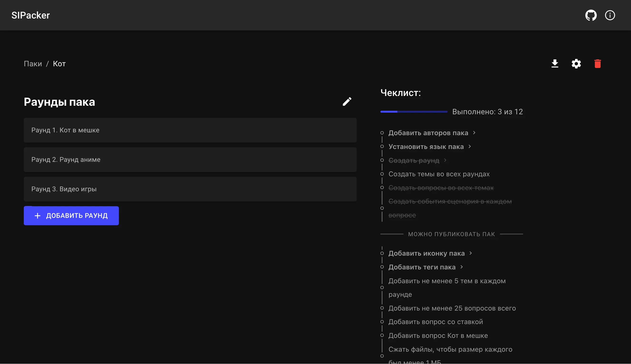
Task: Click the plus icon in add round button
Action: [38, 216]
